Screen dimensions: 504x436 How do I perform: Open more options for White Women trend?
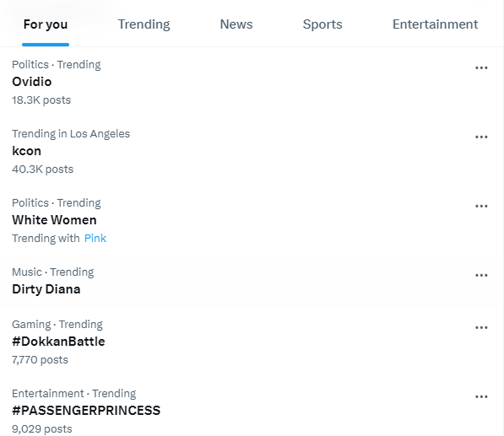[x=481, y=206]
